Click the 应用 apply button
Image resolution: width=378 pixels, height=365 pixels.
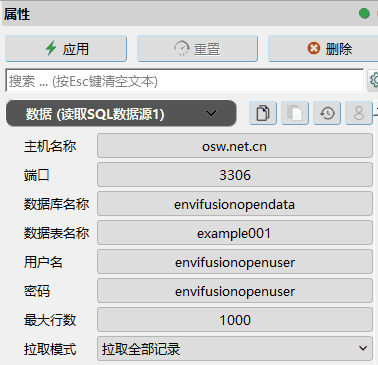[66, 49]
